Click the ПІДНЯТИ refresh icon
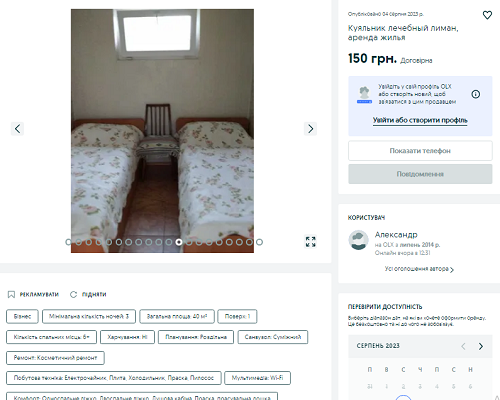Viewport: 500px width, 400px height. click(73, 294)
